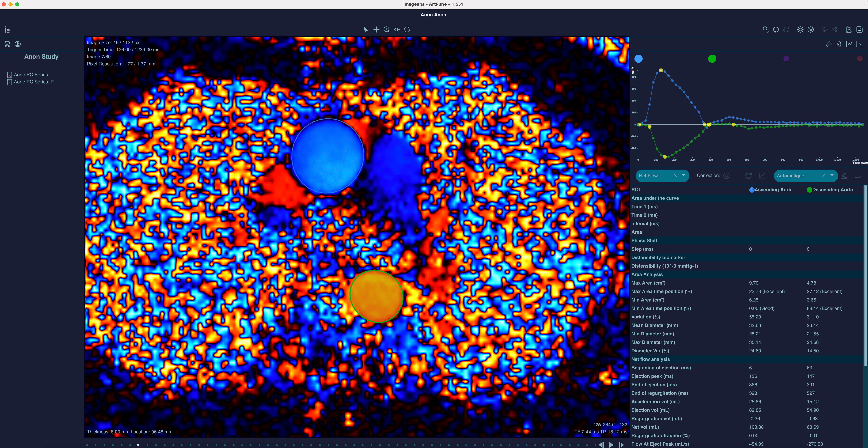Click the Max Area value 9.70
This screenshot has height=448, width=868.
point(753,283)
